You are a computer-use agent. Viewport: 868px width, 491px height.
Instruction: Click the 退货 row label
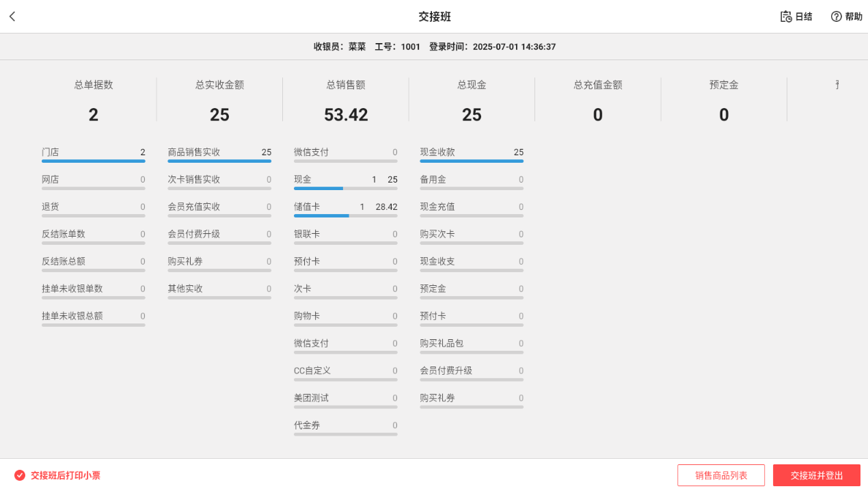(51, 207)
